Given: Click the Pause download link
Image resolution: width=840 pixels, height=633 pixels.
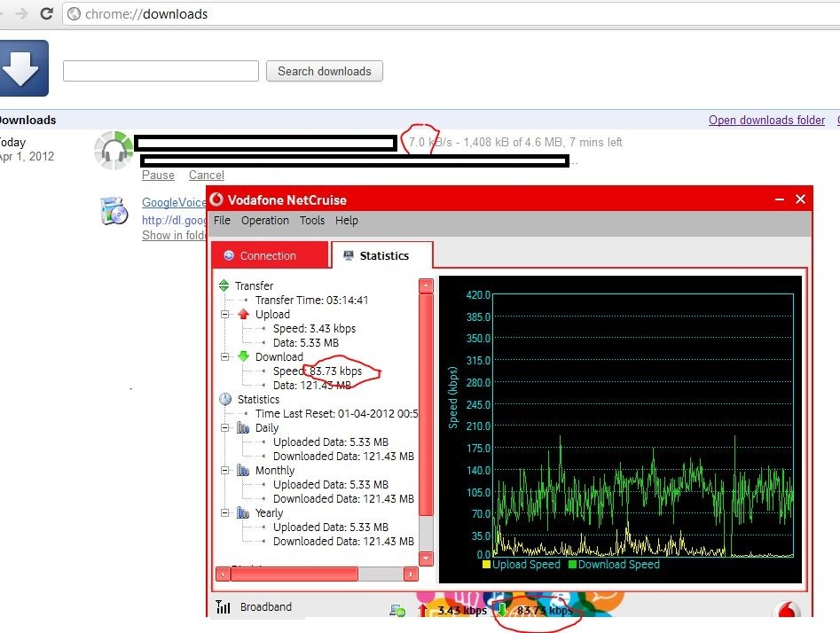Looking at the screenshot, I should pyautogui.click(x=158, y=176).
